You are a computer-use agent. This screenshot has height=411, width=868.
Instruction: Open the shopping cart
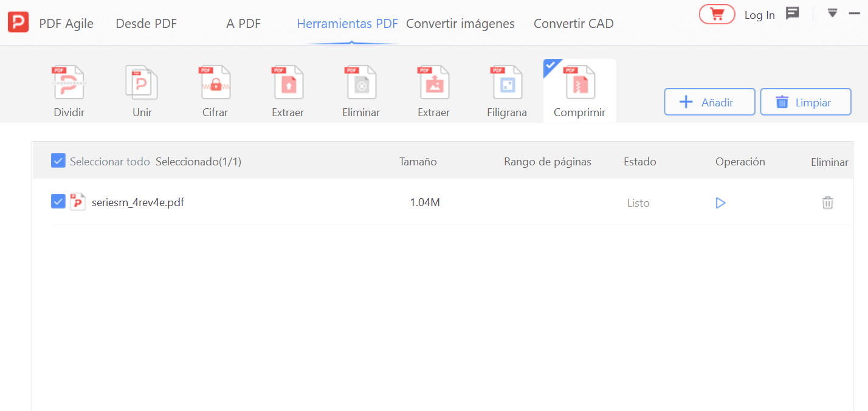pos(717,13)
